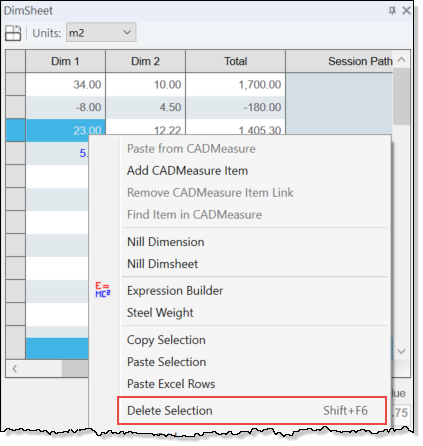This screenshot has width=423, height=446.
Task: Open Expression Builder from context menu
Action: pyautogui.click(x=175, y=291)
